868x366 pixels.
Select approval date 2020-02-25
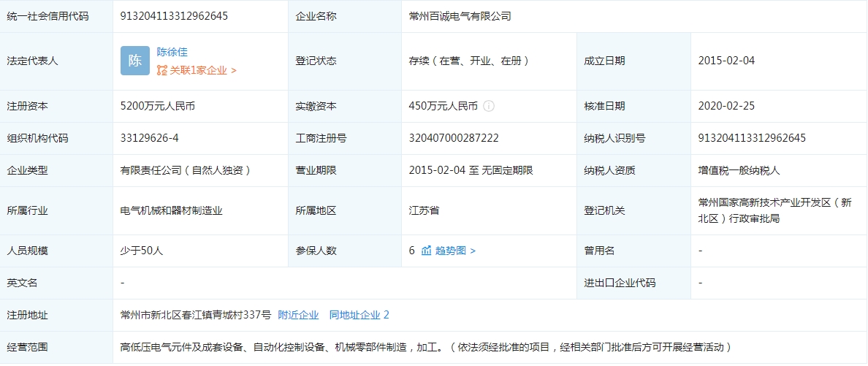tap(726, 106)
